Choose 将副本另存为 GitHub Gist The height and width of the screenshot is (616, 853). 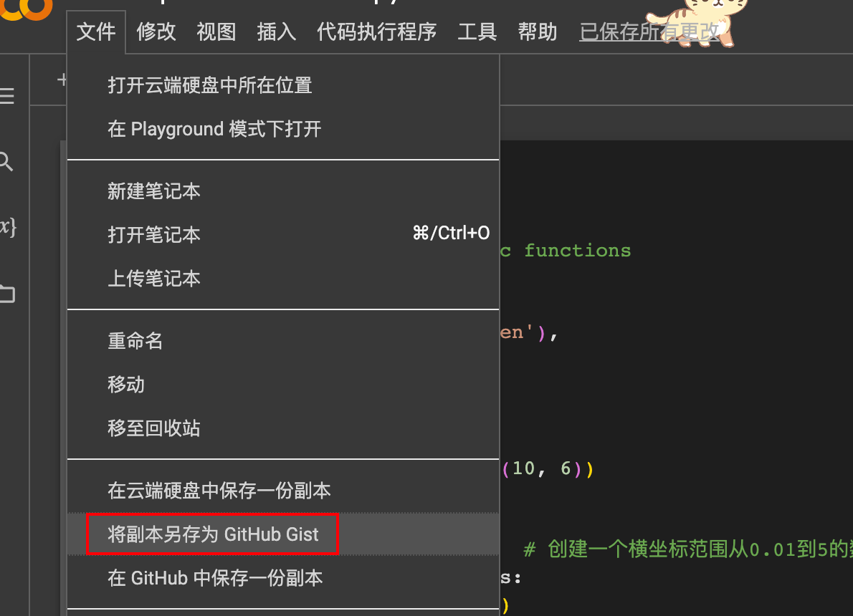213,534
